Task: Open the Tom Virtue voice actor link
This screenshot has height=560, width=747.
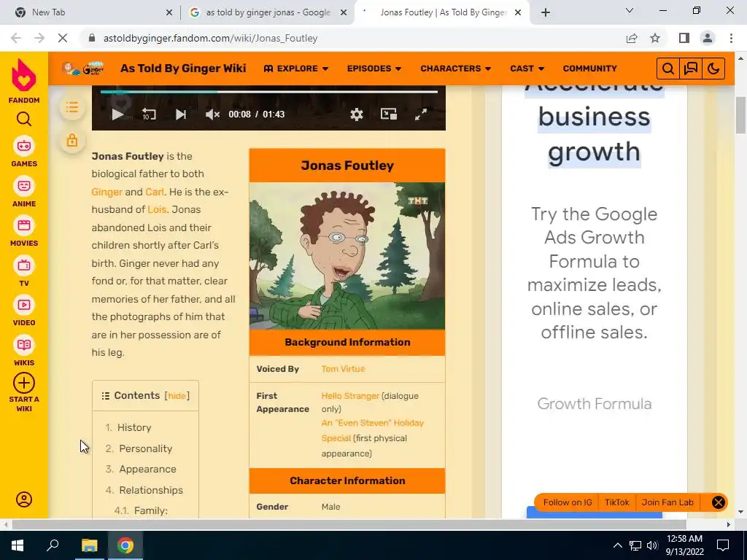Action: [343, 368]
